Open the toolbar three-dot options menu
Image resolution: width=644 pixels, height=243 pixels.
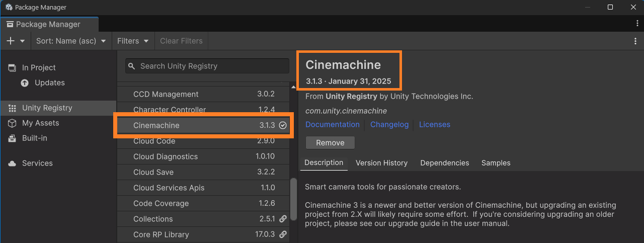point(636,41)
